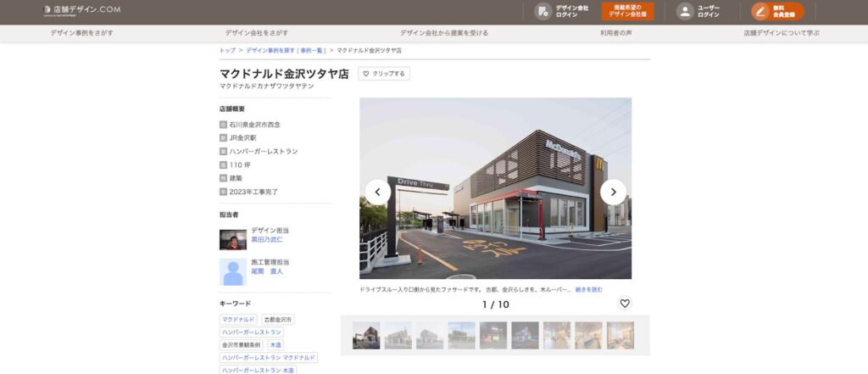Open デザイン会社から提案を受ける menu

444,33
